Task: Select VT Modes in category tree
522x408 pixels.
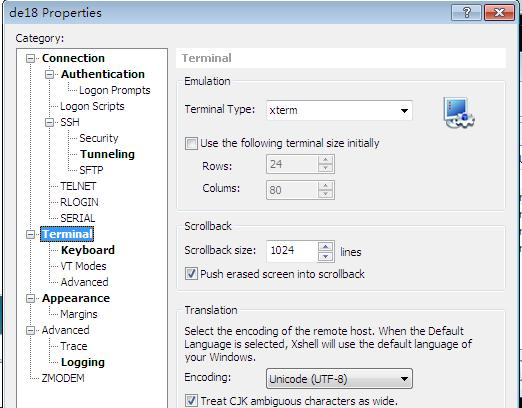Action: tap(83, 266)
